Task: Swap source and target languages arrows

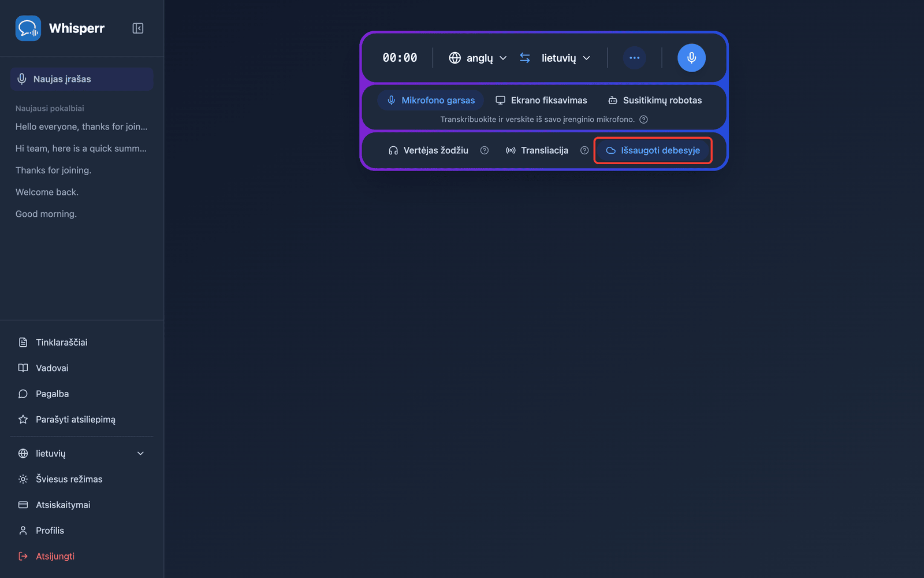Action: (525, 58)
